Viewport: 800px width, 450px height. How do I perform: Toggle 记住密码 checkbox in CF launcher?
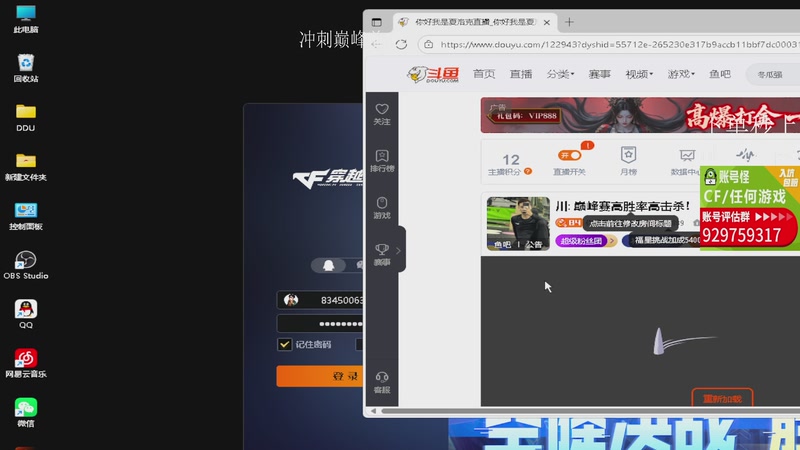point(284,344)
